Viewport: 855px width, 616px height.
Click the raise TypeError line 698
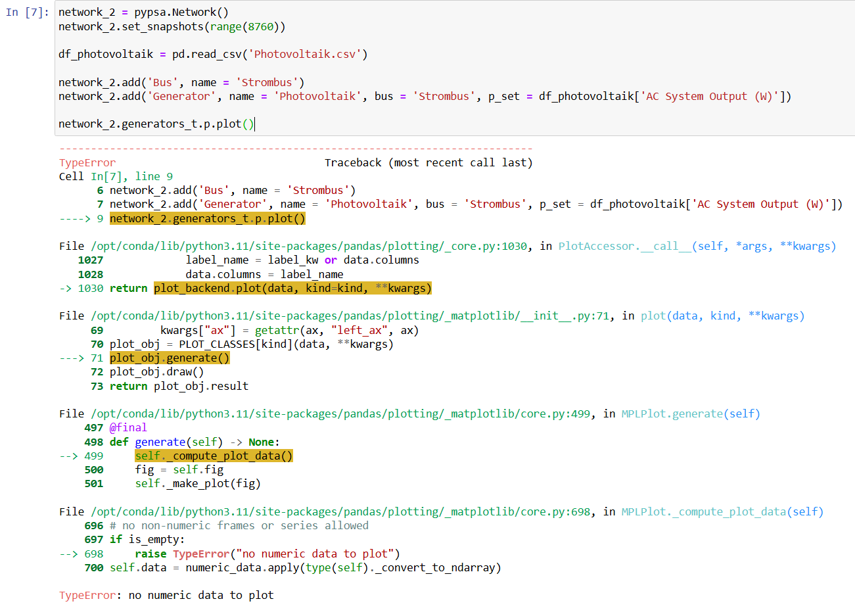267,554
